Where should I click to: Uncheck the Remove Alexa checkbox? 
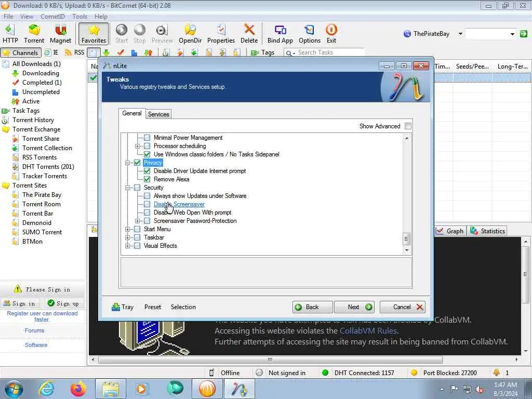tap(147, 179)
